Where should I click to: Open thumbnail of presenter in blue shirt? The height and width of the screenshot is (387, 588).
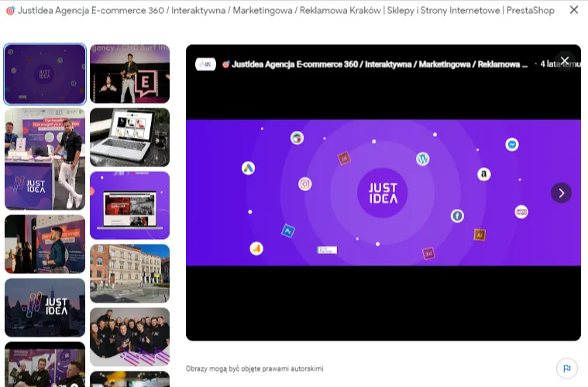point(45,245)
